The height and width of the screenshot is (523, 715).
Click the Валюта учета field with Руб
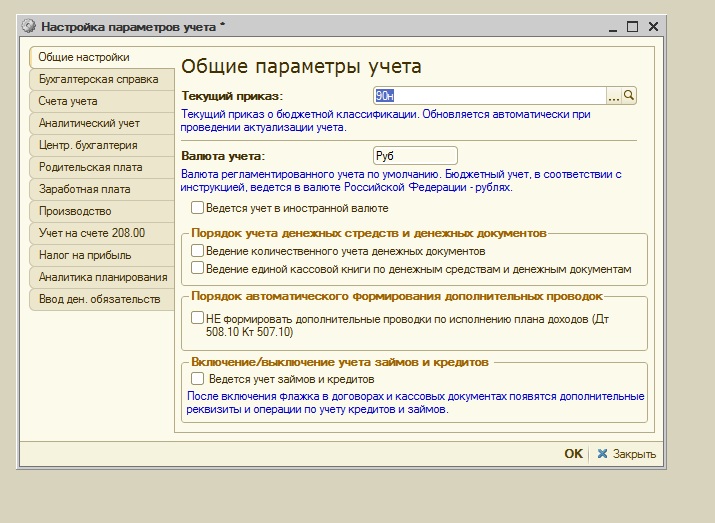pos(415,155)
